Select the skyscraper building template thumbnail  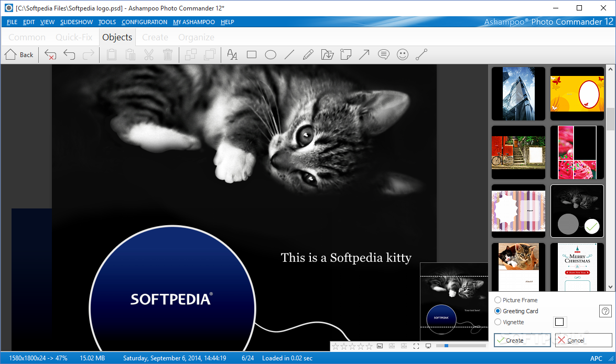(518, 93)
